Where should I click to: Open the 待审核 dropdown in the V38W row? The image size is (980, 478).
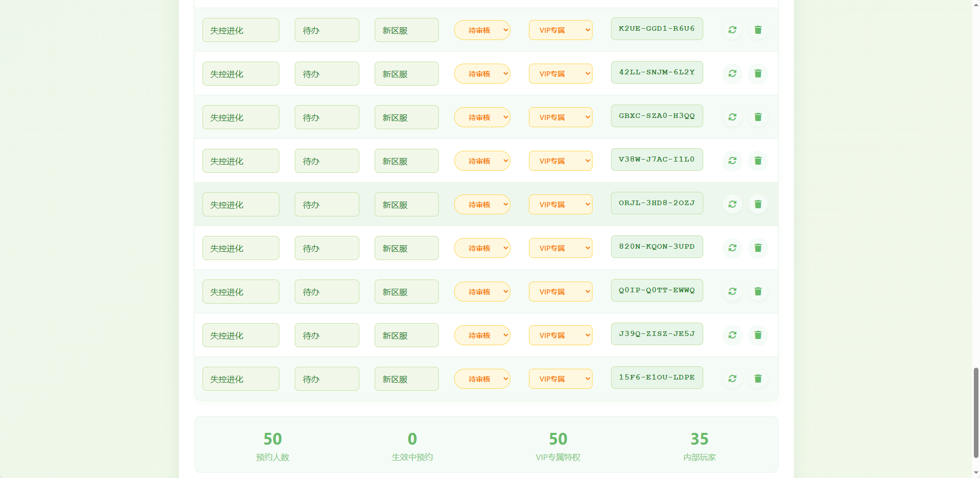pos(482,161)
